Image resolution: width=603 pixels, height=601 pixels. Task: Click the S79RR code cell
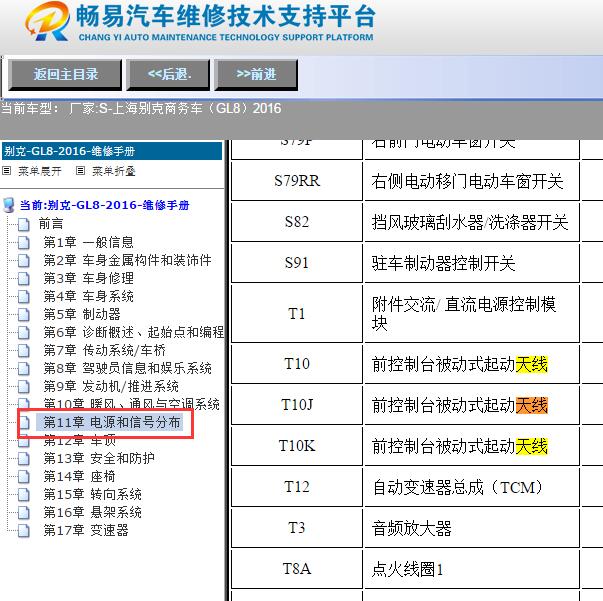297,181
